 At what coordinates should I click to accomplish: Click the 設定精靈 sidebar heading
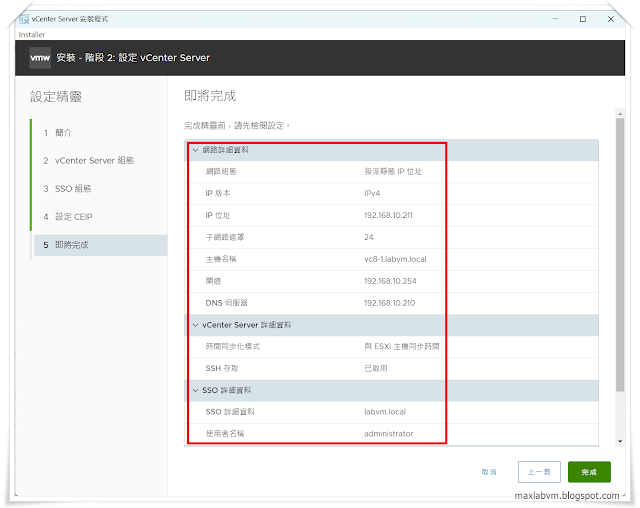(56, 97)
